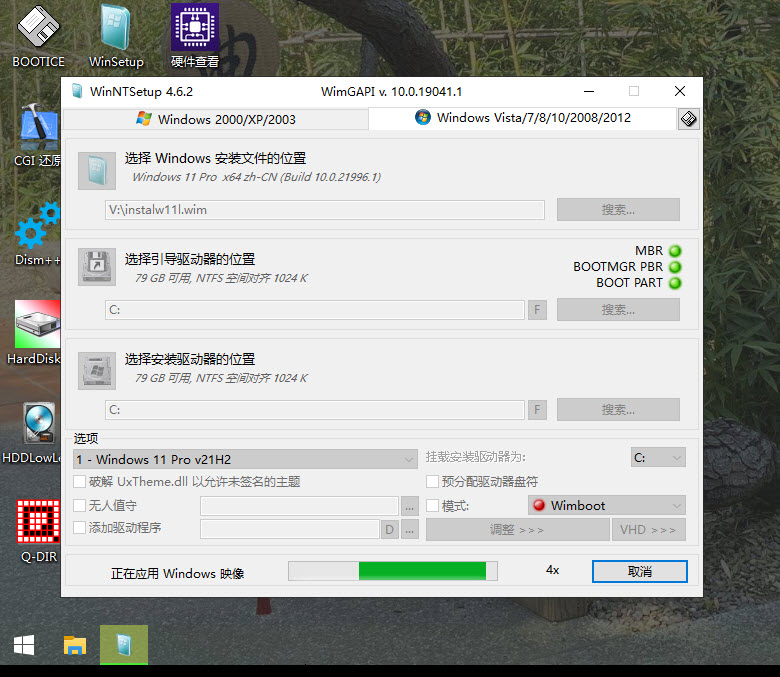
Task: Click the green image apply progress bar
Action: coord(392,571)
